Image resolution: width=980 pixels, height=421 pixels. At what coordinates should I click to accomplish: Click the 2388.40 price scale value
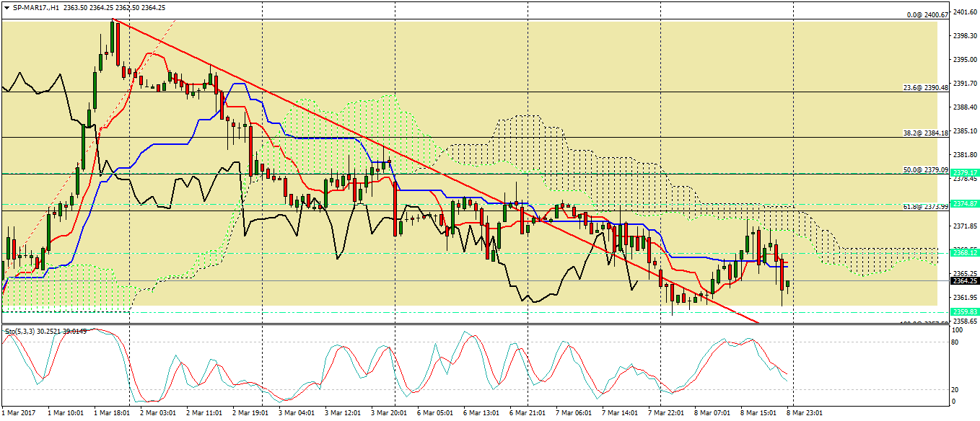[965, 107]
